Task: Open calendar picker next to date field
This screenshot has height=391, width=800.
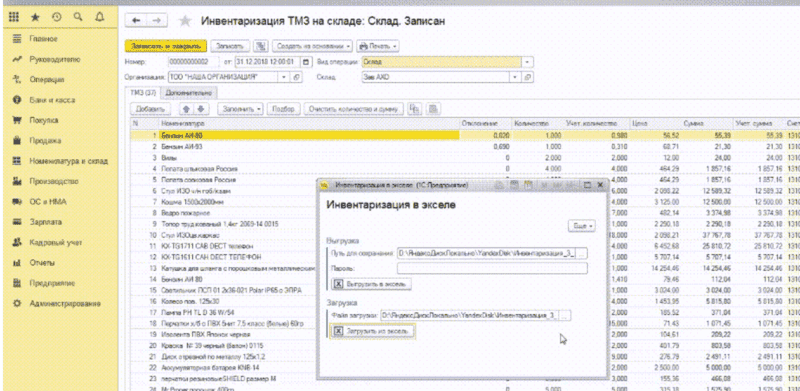Action: [306, 62]
